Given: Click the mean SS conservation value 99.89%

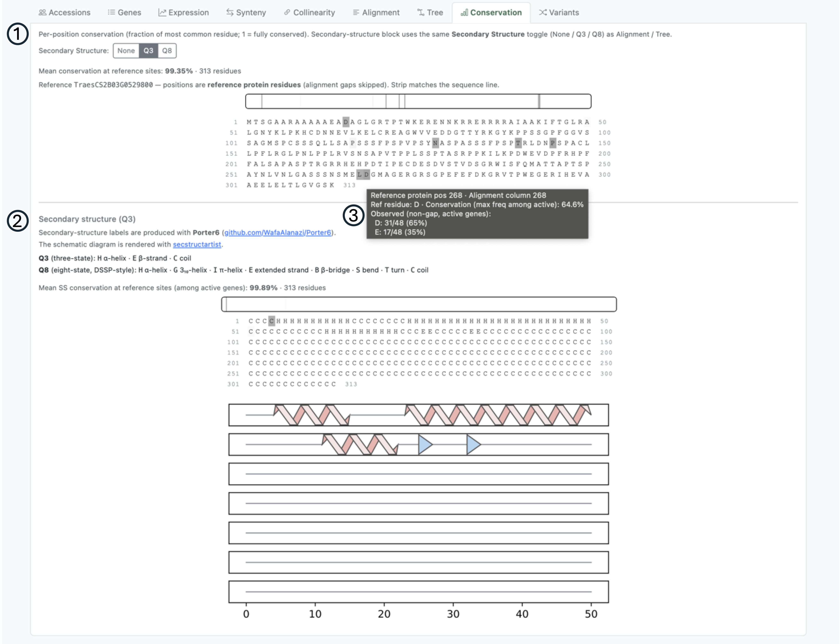Looking at the screenshot, I should click(264, 288).
